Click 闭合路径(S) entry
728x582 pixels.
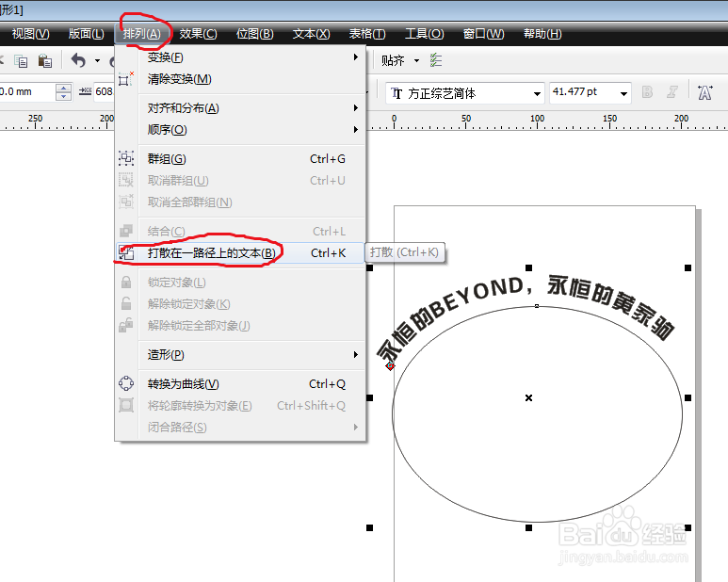coord(240,427)
